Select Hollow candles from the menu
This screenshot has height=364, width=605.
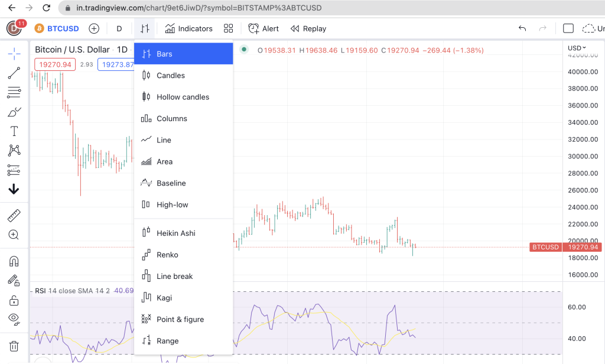(x=184, y=97)
